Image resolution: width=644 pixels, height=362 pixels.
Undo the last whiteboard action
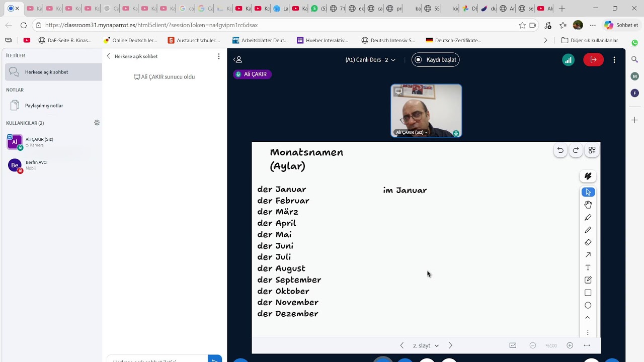(x=560, y=150)
